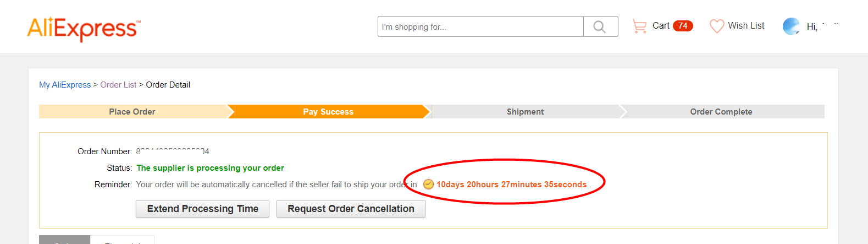Click the AliExpress logo
The width and height of the screenshot is (868, 244).
pos(84,28)
